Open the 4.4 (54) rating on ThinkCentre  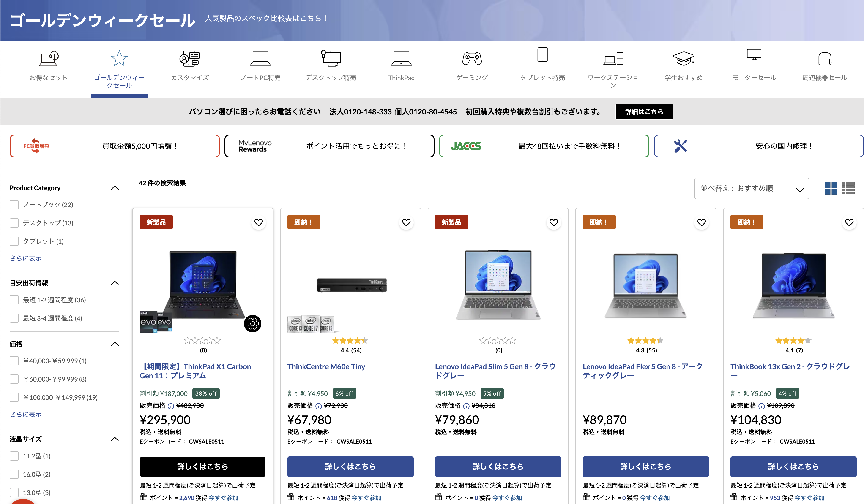[x=350, y=345]
